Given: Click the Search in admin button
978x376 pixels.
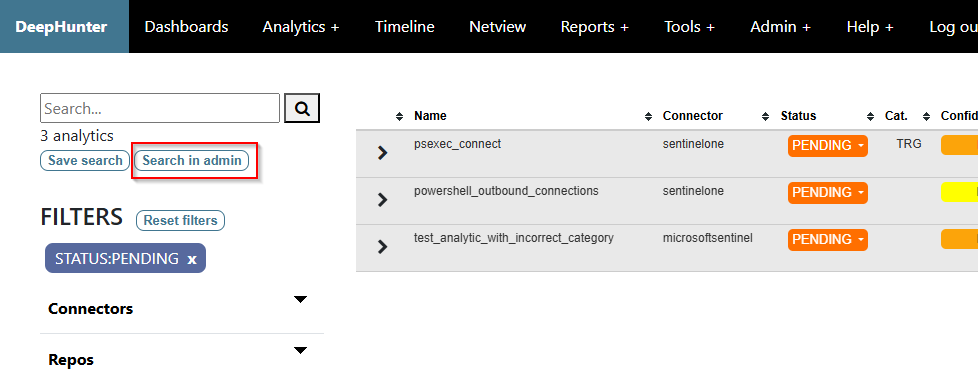Looking at the screenshot, I should tap(192, 160).
